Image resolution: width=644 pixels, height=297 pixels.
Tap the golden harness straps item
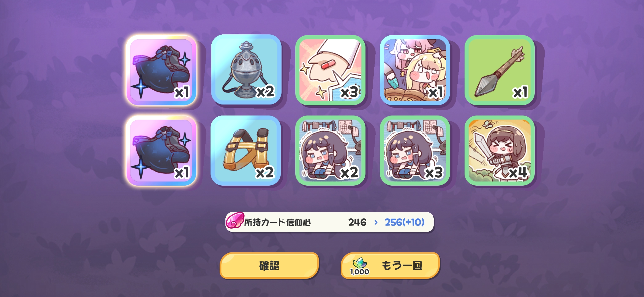point(245,150)
